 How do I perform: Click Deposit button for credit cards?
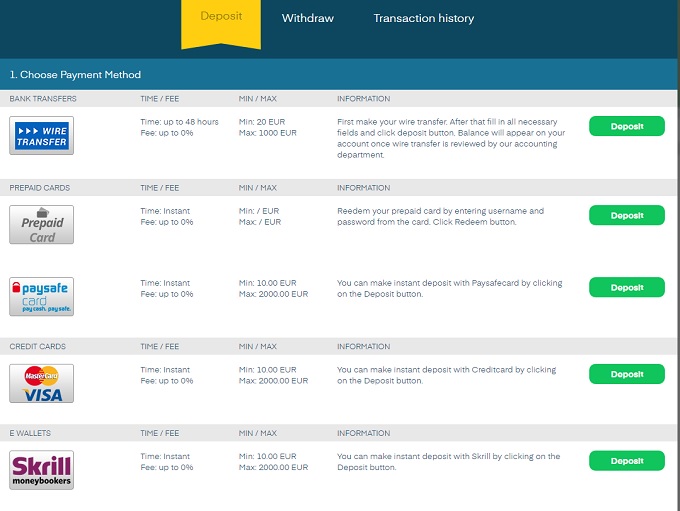pyautogui.click(x=626, y=374)
